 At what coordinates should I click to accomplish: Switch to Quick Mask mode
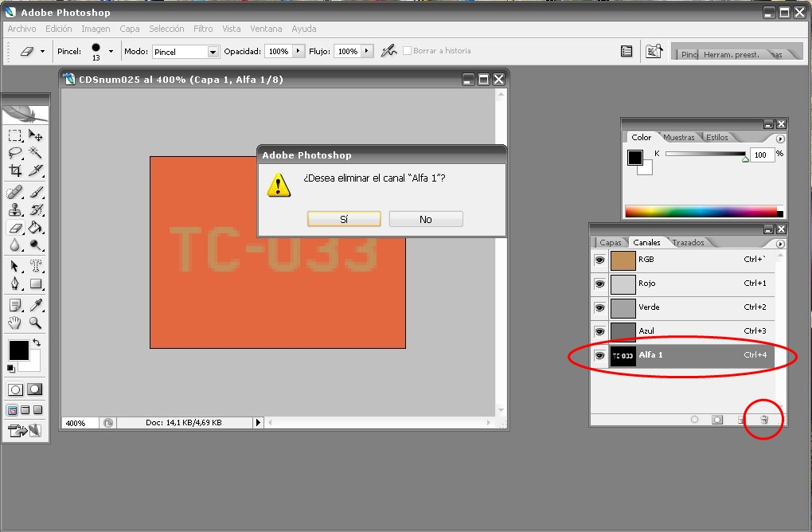35,389
